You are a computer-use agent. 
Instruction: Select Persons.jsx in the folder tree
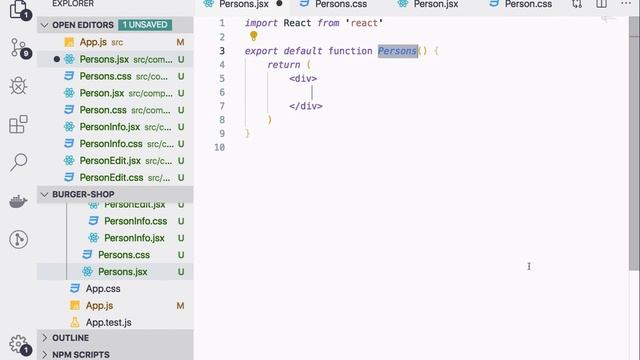tap(115, 272)
